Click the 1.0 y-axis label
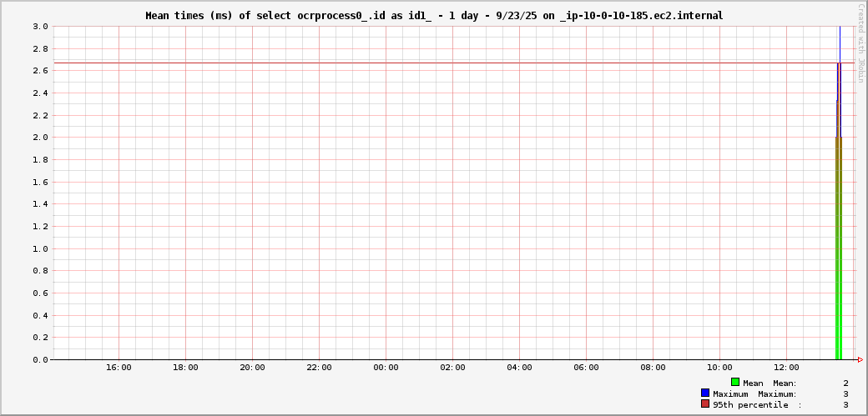The image size is (868, 416). [40, 249]
